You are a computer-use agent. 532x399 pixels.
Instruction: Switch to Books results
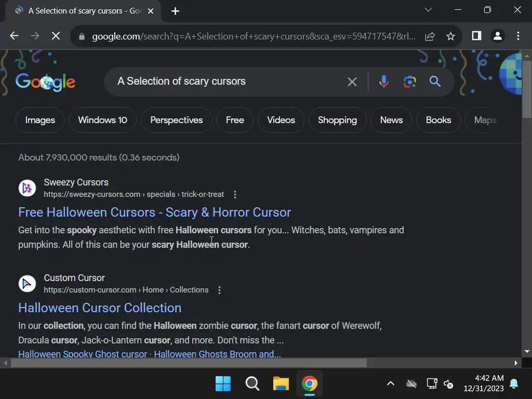point(438,120)
